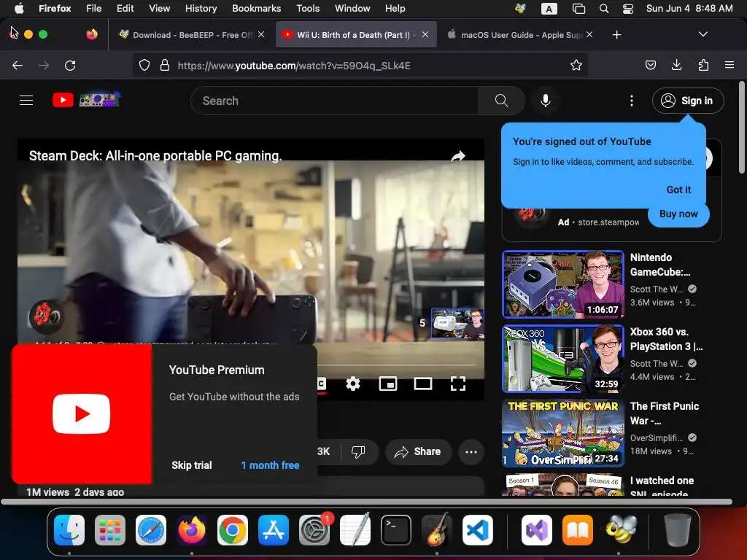
Task: Switch to the macOS User Guide tab
Action: coord(519,35)
